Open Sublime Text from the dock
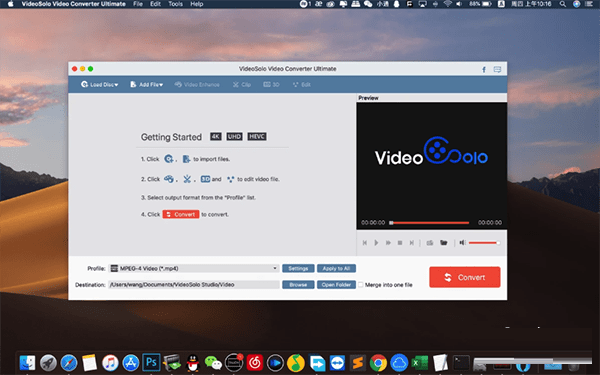Screen dimensions: 600x375 [x=357, y=362]
